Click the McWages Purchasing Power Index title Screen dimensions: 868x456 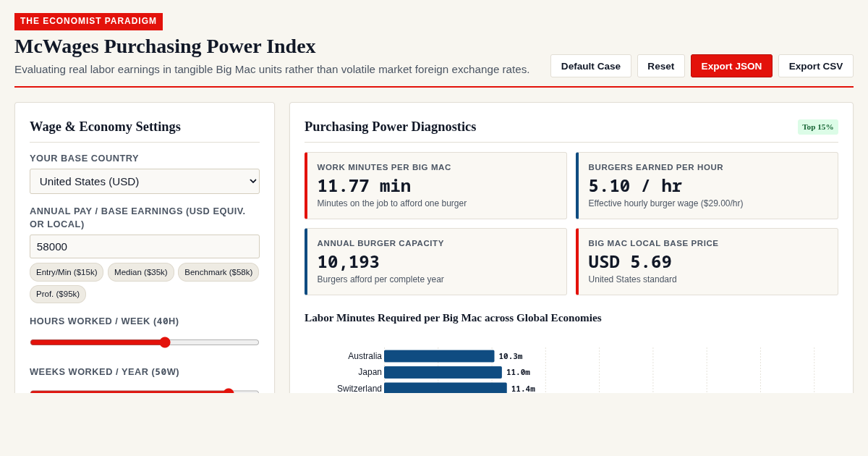tap(165, 46)
